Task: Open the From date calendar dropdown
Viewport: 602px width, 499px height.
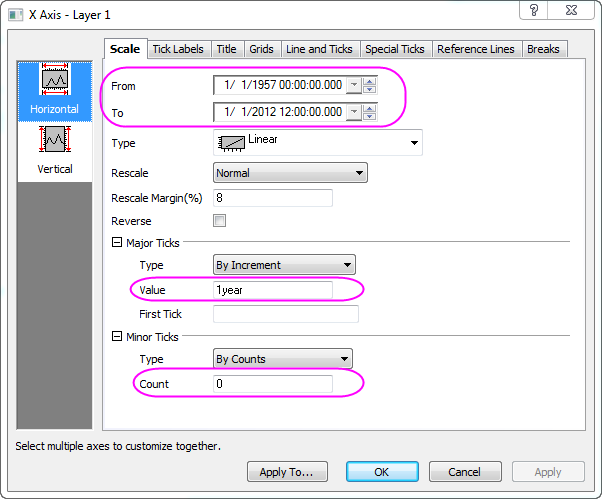Action: 353,86
